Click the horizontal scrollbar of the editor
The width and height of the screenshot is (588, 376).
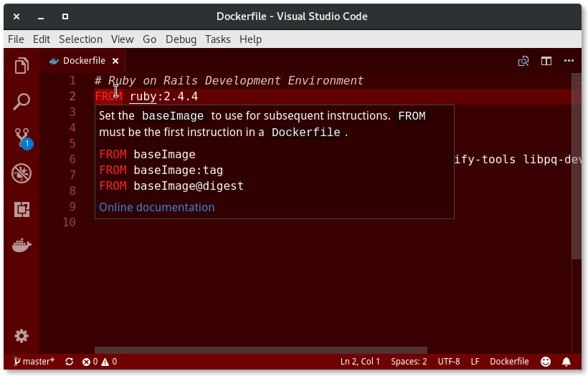pyautogui.click(x=260, y=350)
